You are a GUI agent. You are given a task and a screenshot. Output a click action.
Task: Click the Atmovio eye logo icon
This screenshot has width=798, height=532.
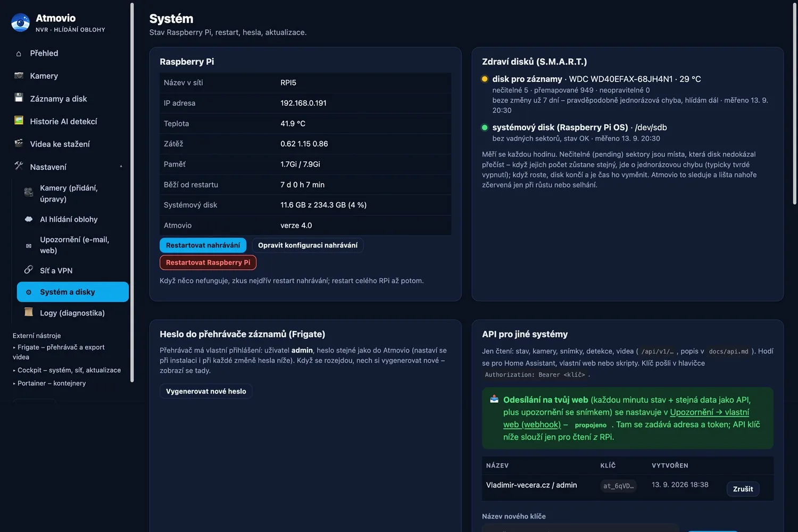(21, 23)
